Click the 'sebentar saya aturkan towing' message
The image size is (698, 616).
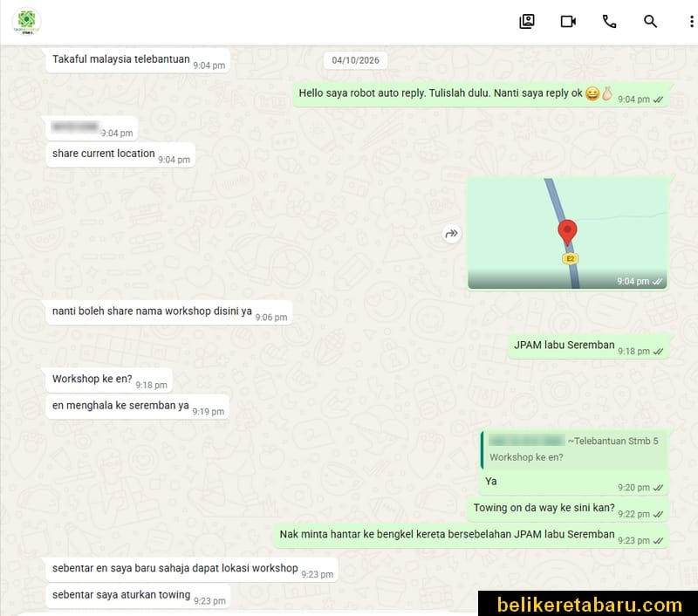pos(138,597)
